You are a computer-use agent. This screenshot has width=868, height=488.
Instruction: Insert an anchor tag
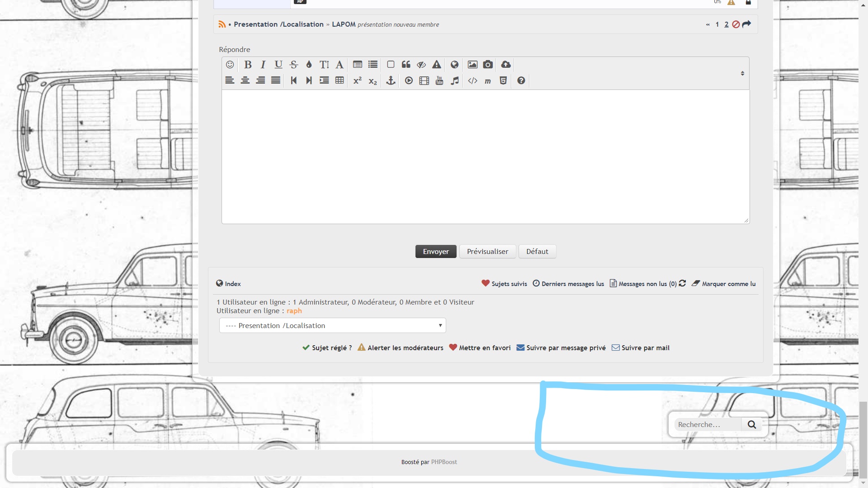point(391,80)
